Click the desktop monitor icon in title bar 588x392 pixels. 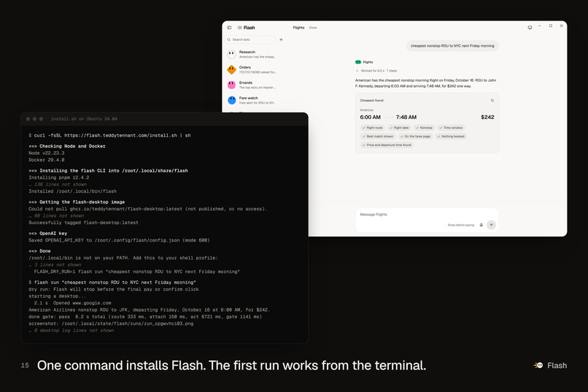tap(530, 28)
